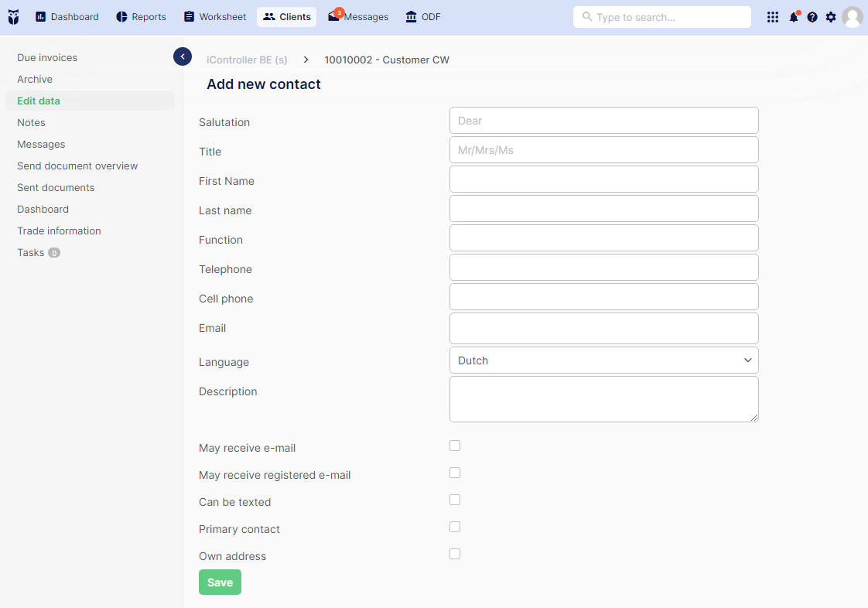Open Messages in the sidebar
The height and width of the screenshot is (608, 868).
[x=41, y=144]
